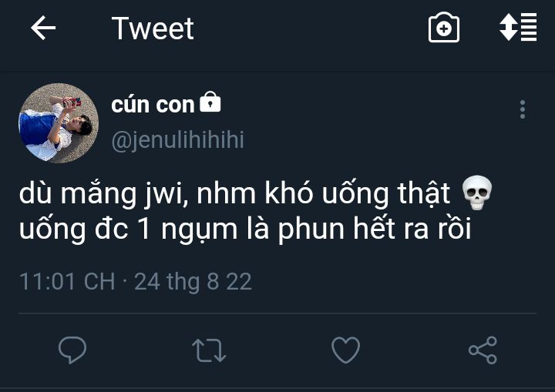Viewport: 555px width, 392px height.
Task: Click the Tweet title in the header
Action: point(153,28)
